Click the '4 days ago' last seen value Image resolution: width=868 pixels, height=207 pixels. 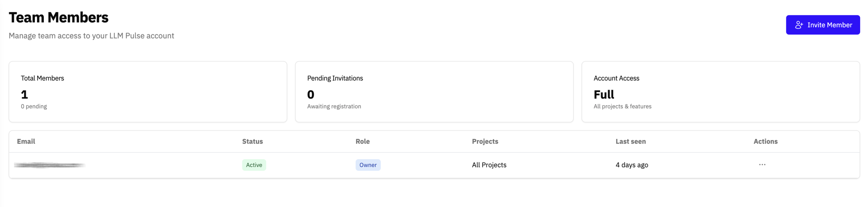pyautogui.click(x=631, y=165)
